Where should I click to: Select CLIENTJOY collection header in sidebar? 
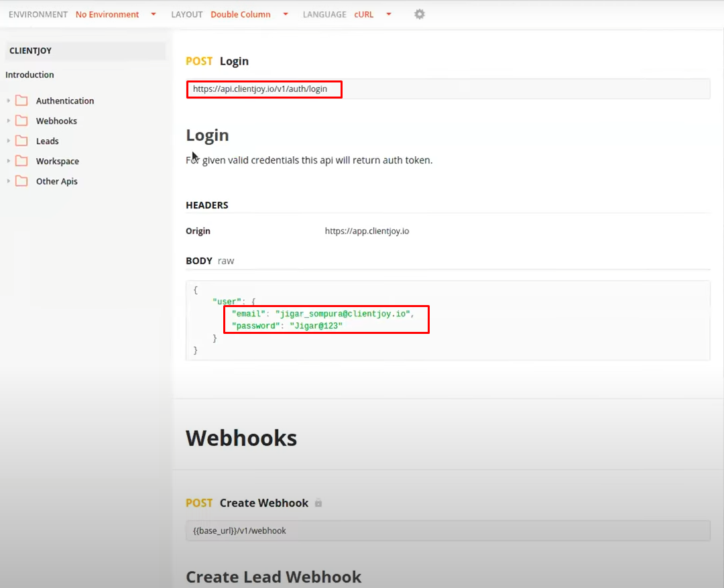85,51
